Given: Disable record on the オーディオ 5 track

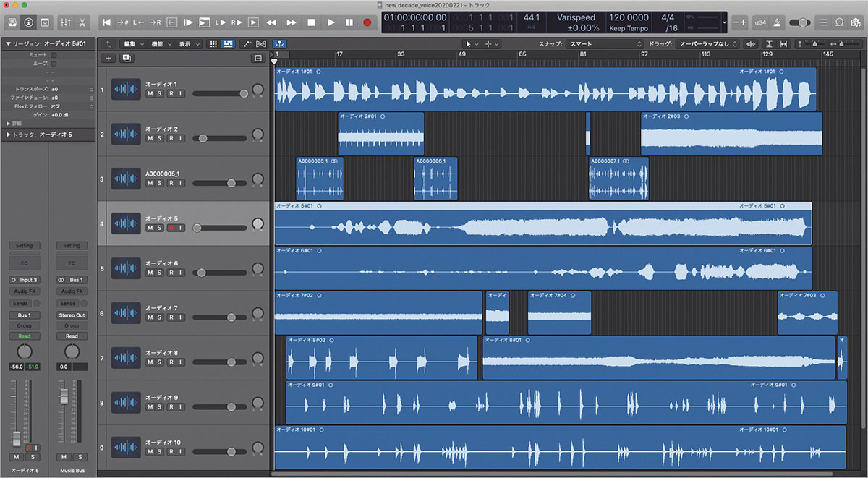Looking at the screenshot, I should 171,228.
